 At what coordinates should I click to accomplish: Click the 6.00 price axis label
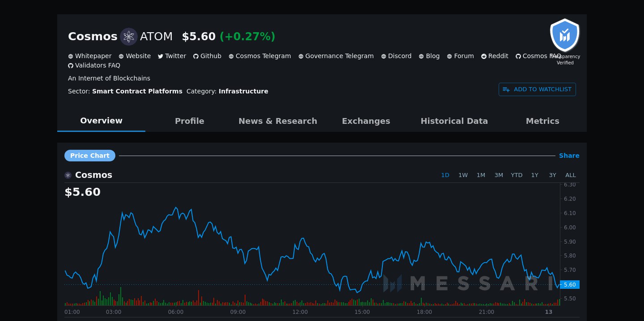click(x=570, y=227)
